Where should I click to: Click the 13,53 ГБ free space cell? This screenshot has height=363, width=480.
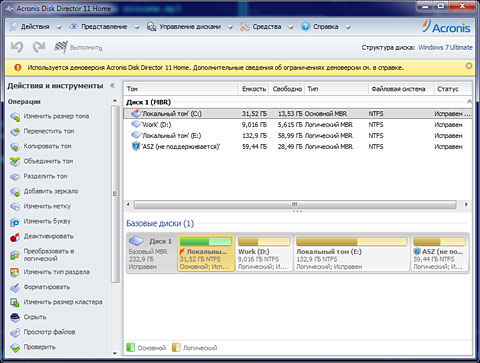point(290,114)
